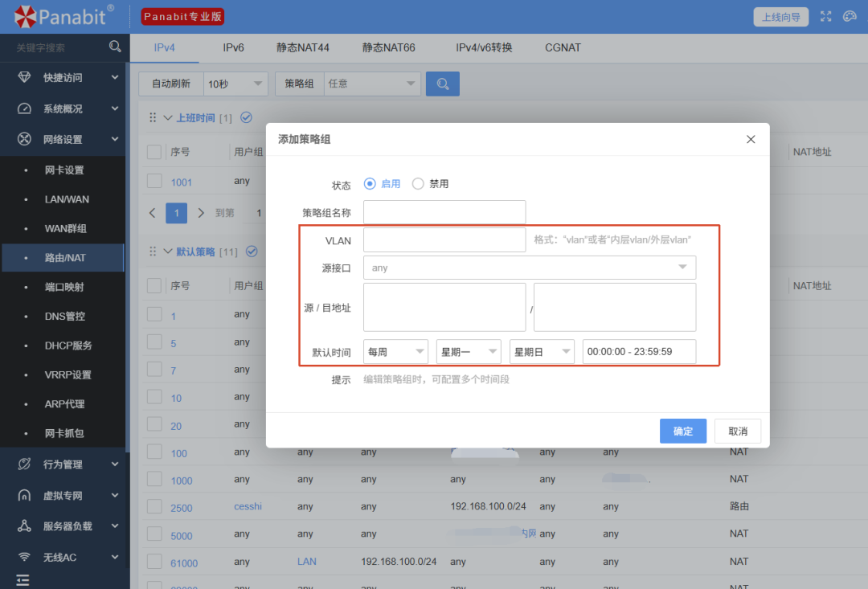The width and height of the screenshot is (868, 589).
Task: Click the blue search icon in the toolbar
Action: [x=441, y=84]
